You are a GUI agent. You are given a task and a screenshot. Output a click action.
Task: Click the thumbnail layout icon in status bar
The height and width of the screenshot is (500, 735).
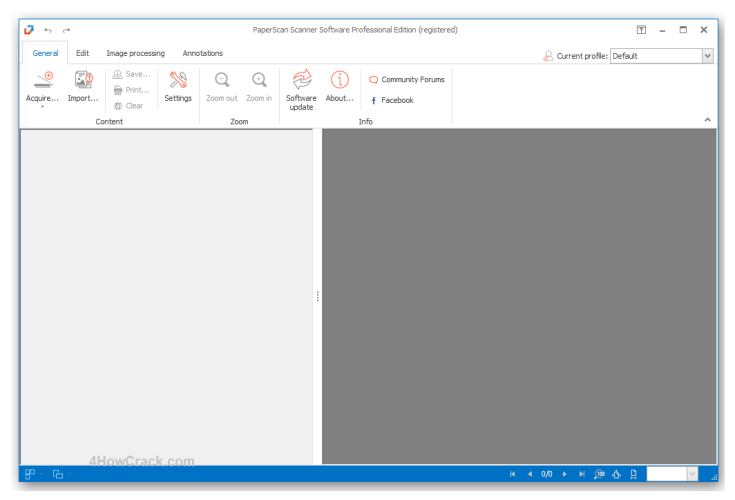point(30,474)
